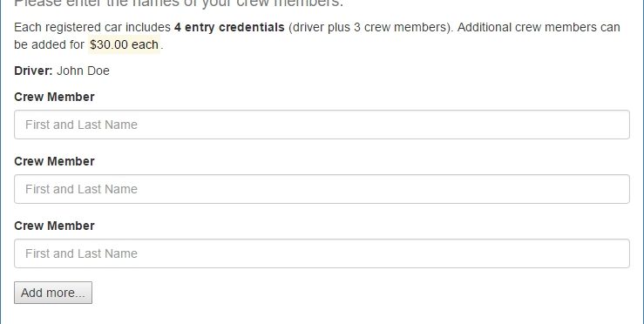Click the second 'Crew Member' label
The width and height of the screenshot is (644, 324).
(x=54, y=161)
